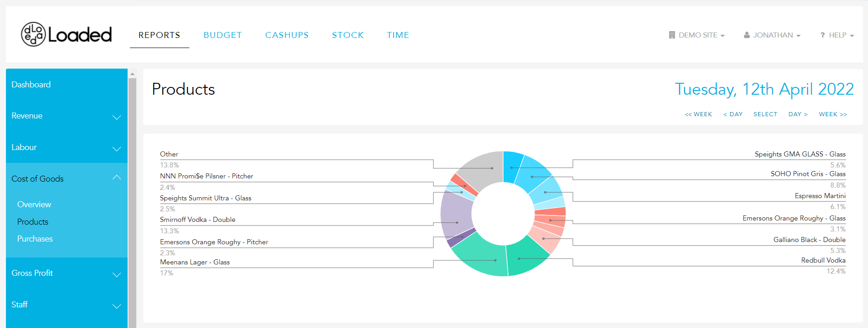Click the building icon beside Demo Site
The height and width of the screenshot is (328, 868).
[x=672, y=35]
